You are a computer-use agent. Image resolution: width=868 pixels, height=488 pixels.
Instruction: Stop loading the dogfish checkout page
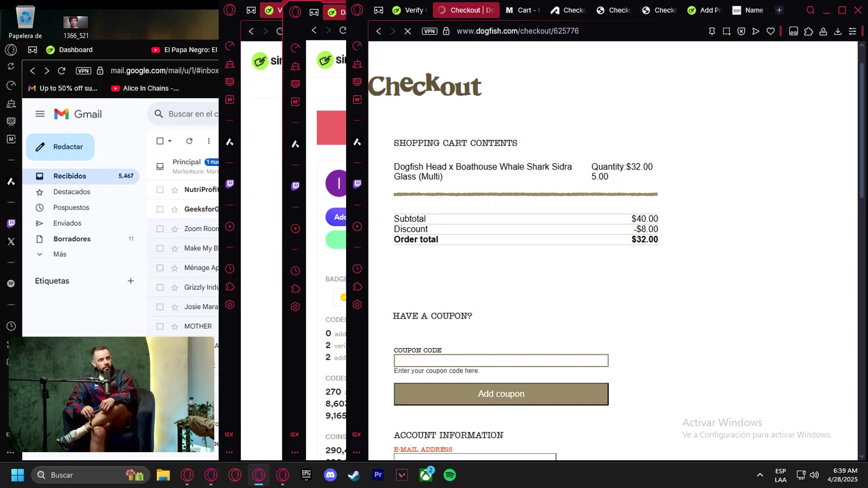pyautogui.click(x=407, y=31)
